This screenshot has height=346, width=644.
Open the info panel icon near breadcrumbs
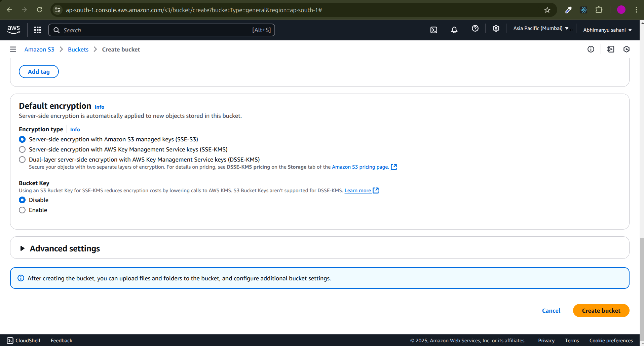(591, 49)
